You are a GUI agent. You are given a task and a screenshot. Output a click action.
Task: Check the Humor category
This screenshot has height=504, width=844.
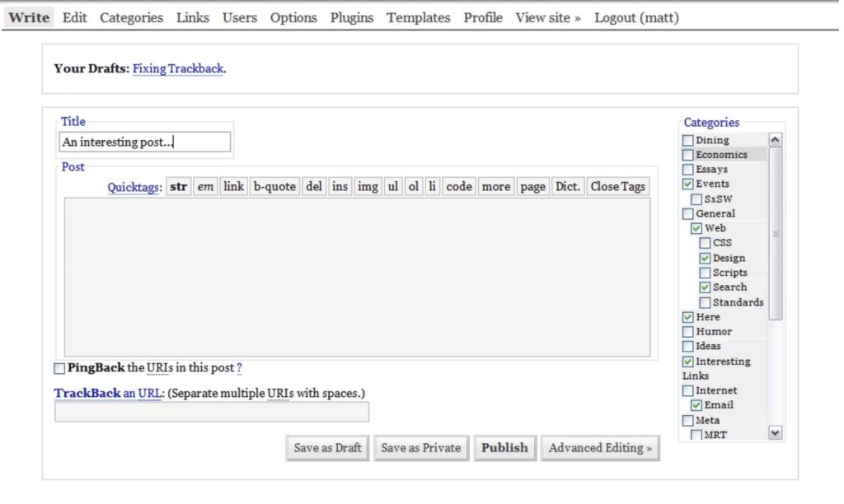pyautogui.click(x=688, y=331)
